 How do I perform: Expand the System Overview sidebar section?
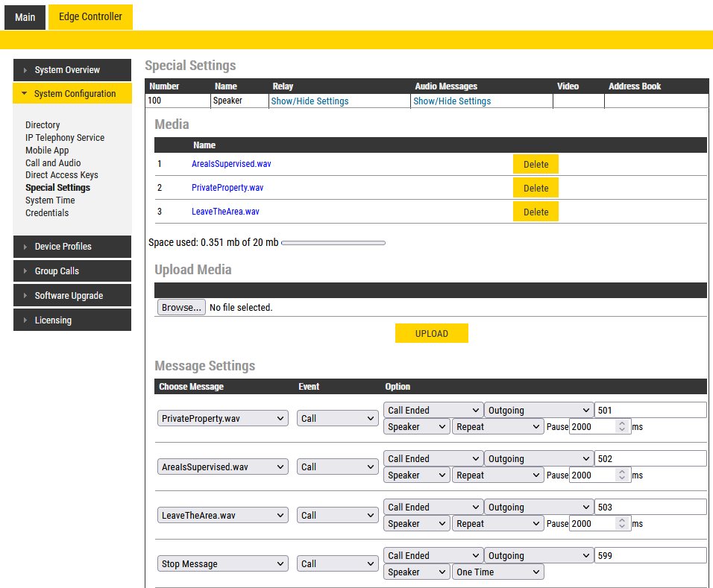[72, 70]
